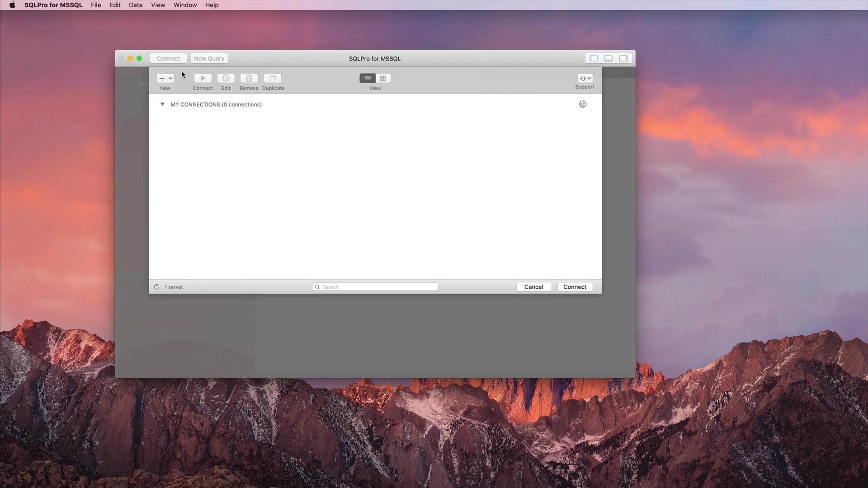Viewport: 868px width, 488px height.
Task: Toggle the bottom panel visibility
Action: (x=609, y=58)
